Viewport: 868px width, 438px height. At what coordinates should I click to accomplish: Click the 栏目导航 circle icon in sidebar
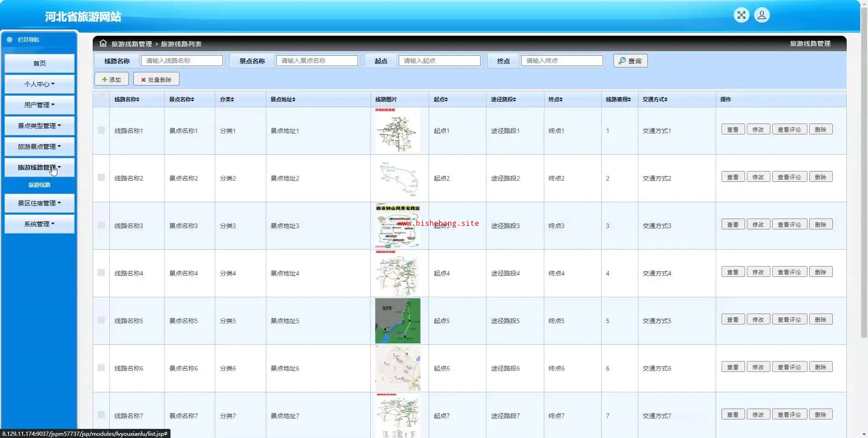(x=9, y=40)
